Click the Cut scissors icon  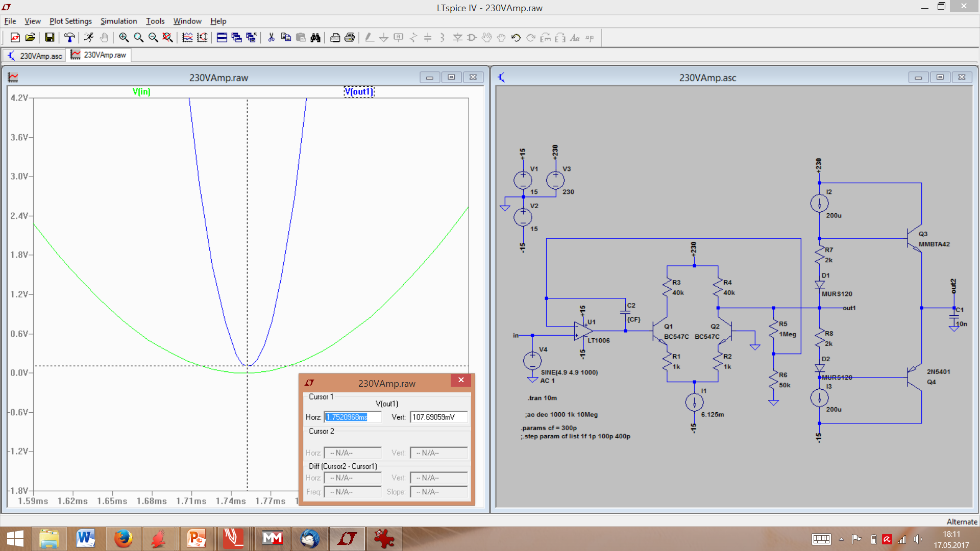click(x=271, y=37)
